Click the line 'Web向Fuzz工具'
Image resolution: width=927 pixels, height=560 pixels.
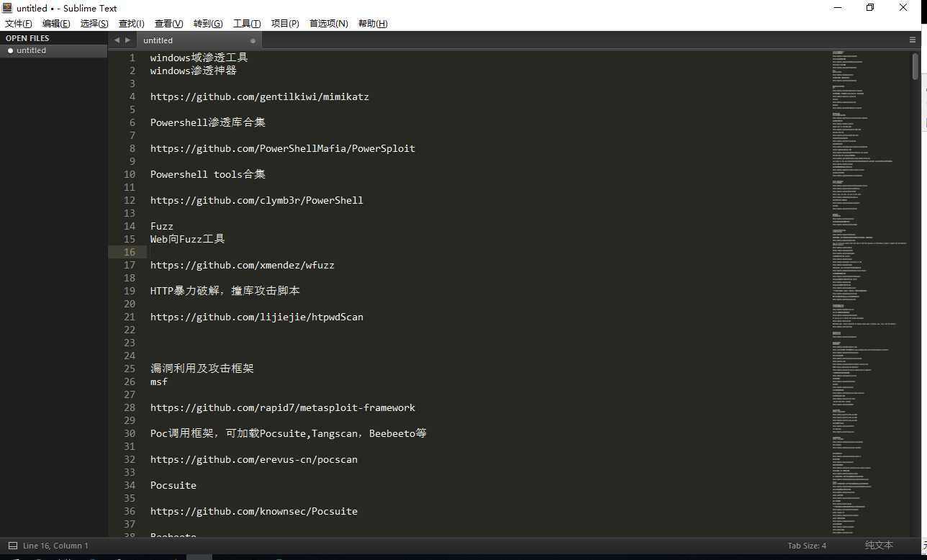(188, 239)
